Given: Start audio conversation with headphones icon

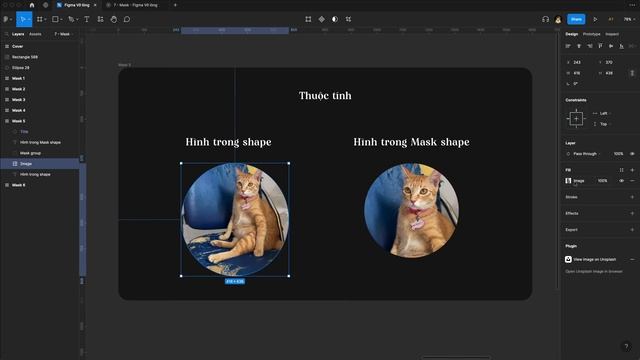Looking at the screenshot, I should click(x=545, y=19).
